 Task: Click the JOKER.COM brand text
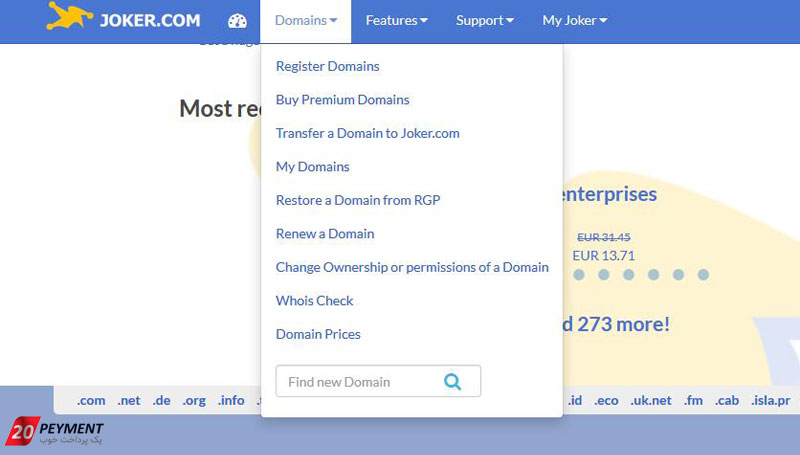[150, 21]
